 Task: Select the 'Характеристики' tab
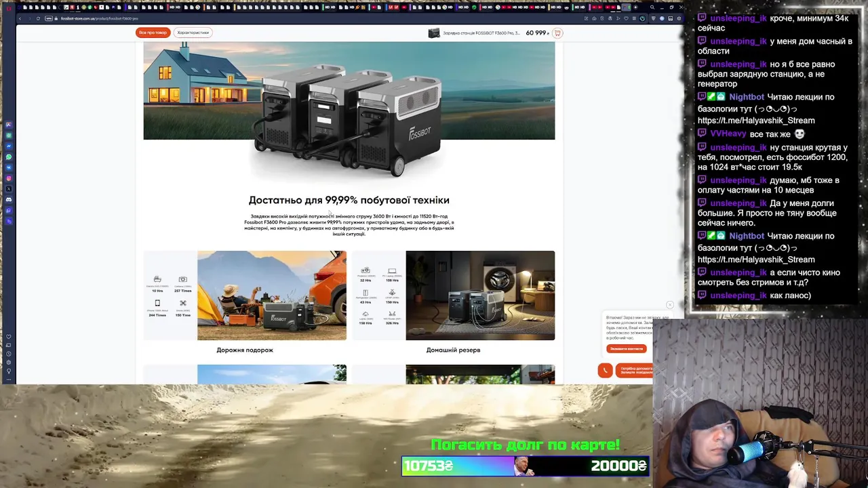tap(193, 33)
